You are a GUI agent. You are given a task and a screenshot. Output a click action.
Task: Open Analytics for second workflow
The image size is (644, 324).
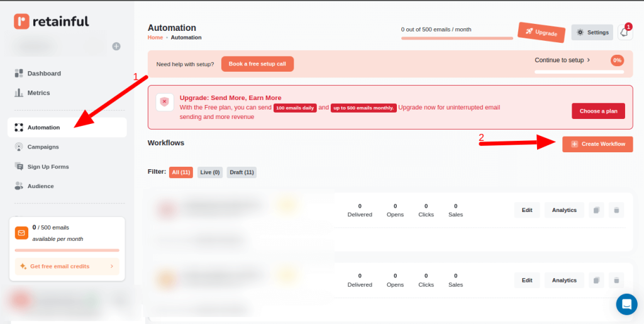point(564,280)
